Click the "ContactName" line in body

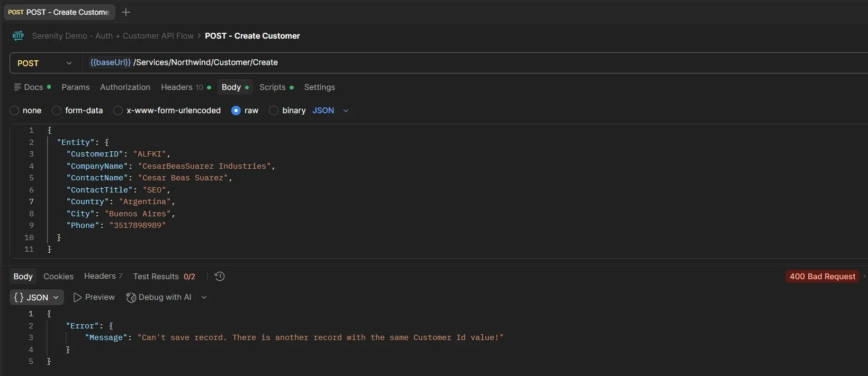tap(149, 178)
